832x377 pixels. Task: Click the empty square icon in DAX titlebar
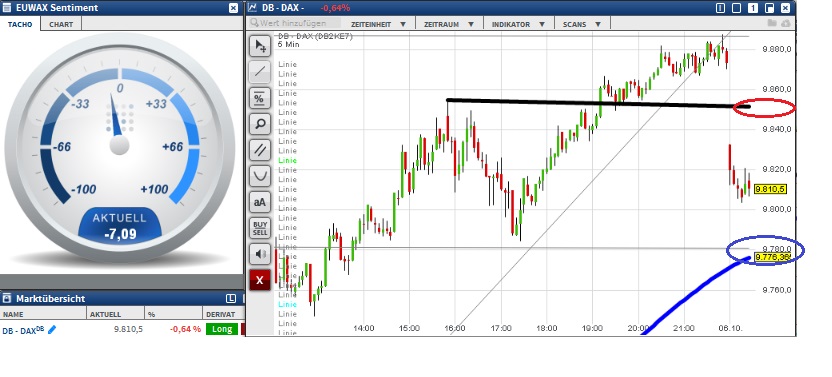(736, 8)
